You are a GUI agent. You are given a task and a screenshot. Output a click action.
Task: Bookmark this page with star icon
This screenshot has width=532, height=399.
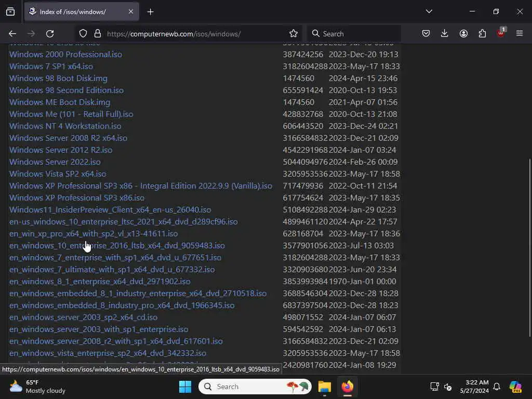[294, 34]
